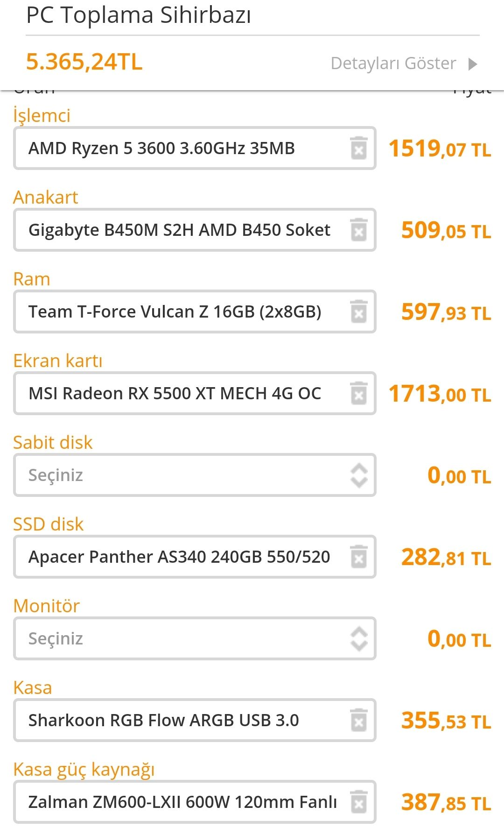Show details via Detayları Göster link

point(393,64)
